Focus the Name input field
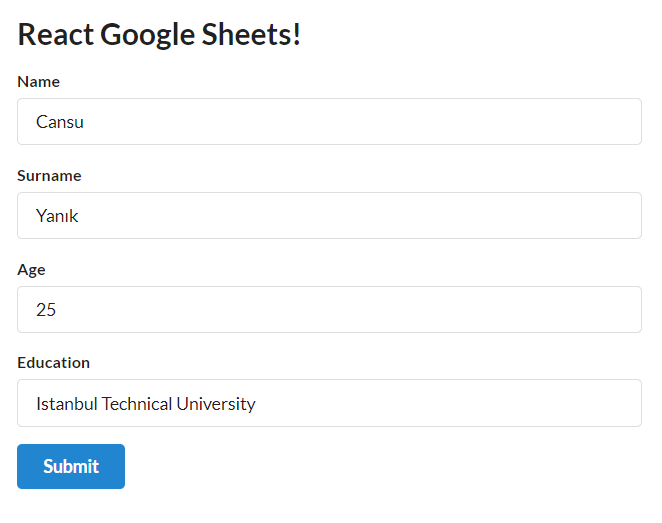Viewport: 662px width, 523px height. click(329, 122)
